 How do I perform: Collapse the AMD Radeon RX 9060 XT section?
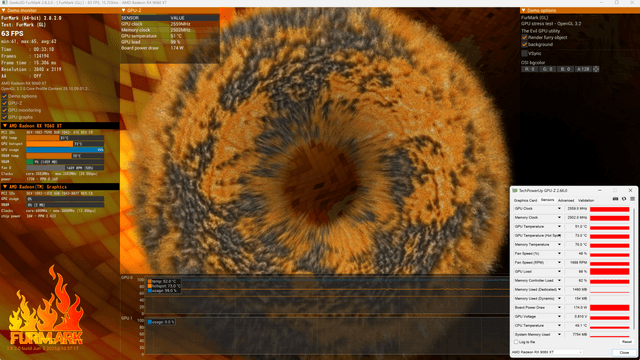(4, 126)
